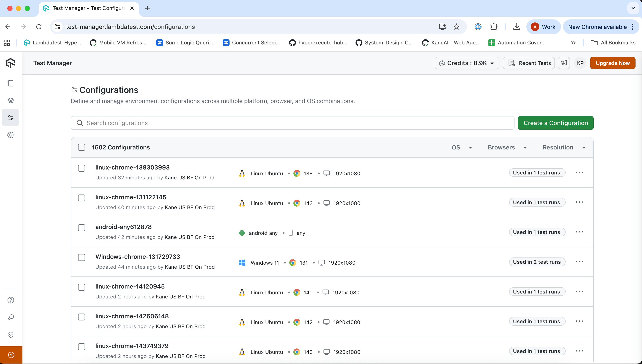
Task: Open the three-dot menu for Windows-chrome-131729733
Action: [x=580, y=262]
